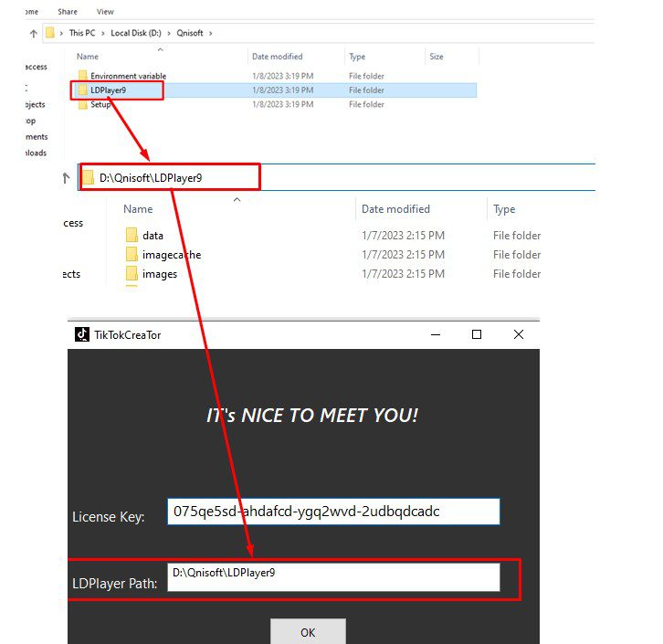Image resolution: width=663 pixels, height=644 pixels.
Task: Expand the chevron after This PC breadcrumb
Action: click(103, 34)
